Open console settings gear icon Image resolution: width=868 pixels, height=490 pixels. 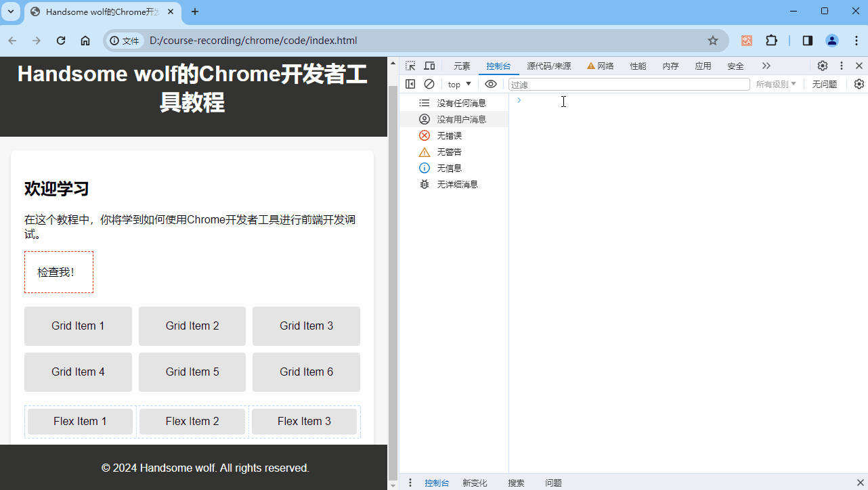point(859,84)
